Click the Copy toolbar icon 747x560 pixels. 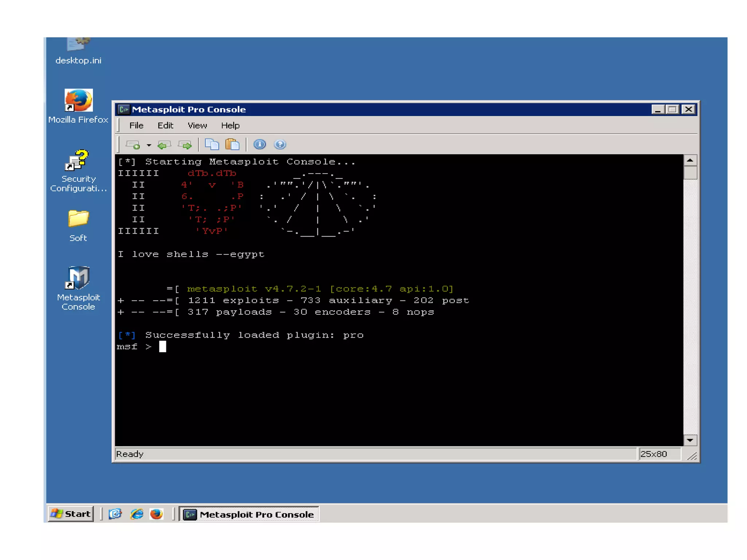click(x=212, y=144)
